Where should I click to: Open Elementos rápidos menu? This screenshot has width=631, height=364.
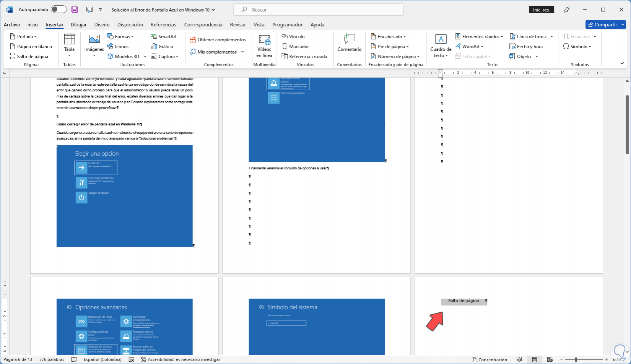tap(479, 37)
